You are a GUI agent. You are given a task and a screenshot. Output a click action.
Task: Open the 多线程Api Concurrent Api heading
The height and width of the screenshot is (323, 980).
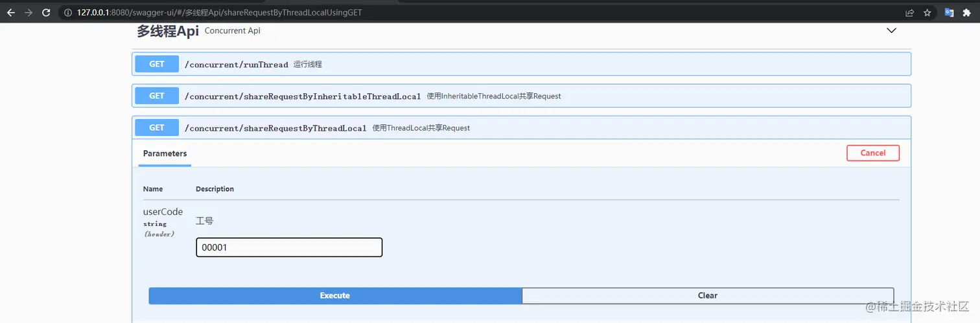click(x=198, y=30)
